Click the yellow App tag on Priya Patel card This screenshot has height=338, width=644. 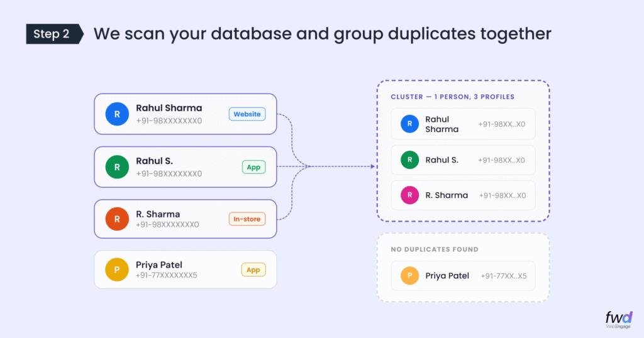click(x=253, y=270)
